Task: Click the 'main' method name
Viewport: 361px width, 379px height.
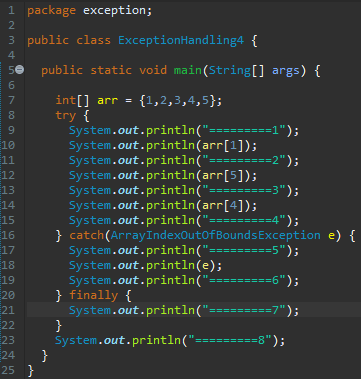Action: click(x=187, y=70)
